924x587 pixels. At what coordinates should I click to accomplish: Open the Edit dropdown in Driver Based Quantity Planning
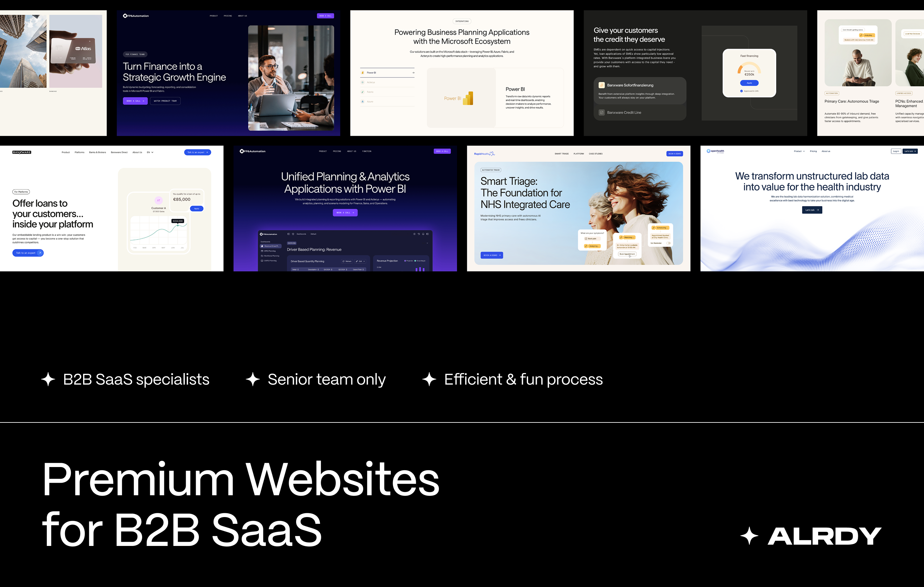point(360,261)
